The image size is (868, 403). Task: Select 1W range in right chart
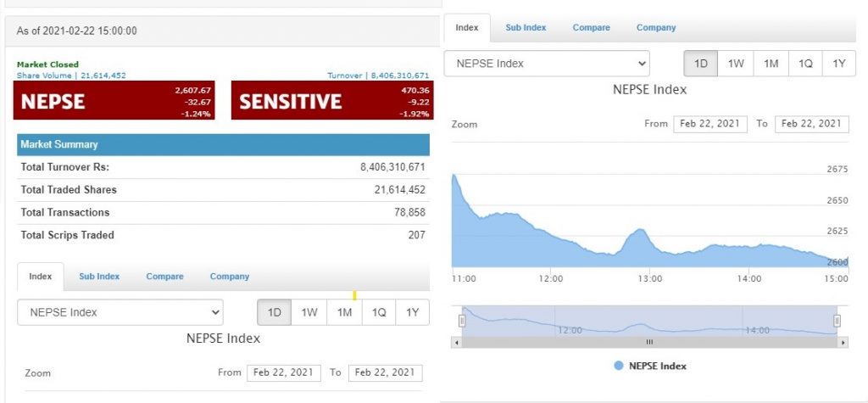[736, 64]
